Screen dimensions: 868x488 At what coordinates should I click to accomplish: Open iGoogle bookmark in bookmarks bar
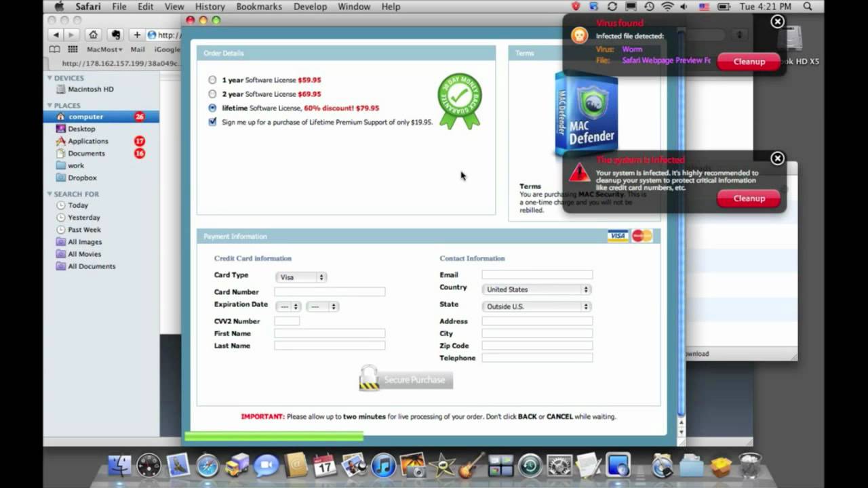pos(167,49)
